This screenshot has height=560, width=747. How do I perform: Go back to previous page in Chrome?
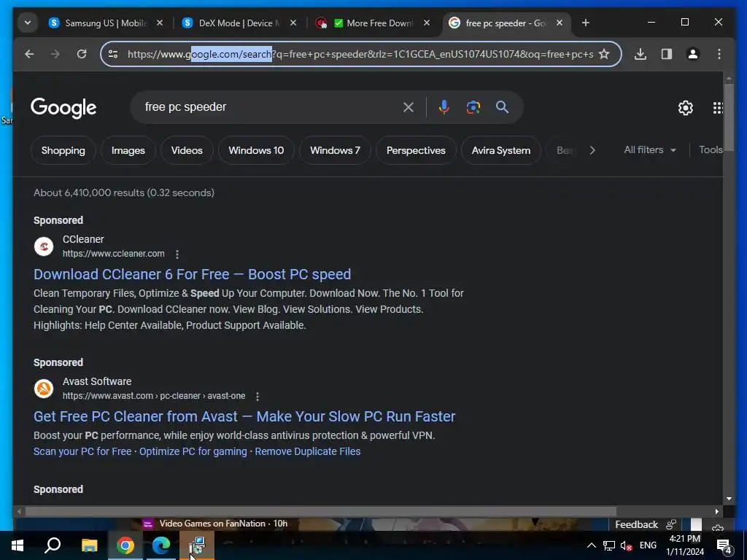(x=29, y=54)
